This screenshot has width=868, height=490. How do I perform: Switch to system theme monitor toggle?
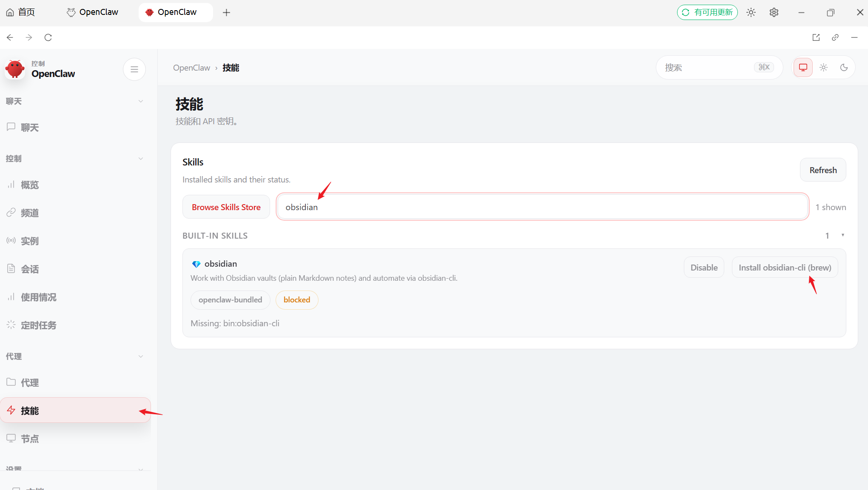[803, 68]
